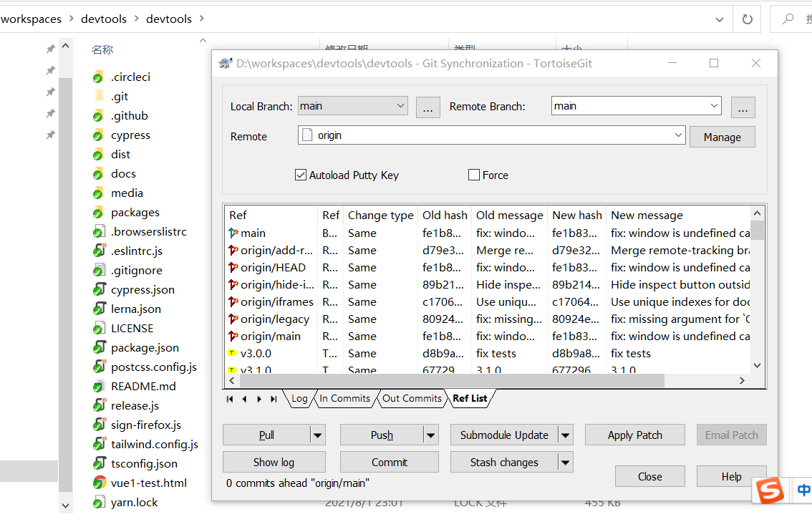This screenshot has width=812, height=527.
Task: Open the Submodule Update dropdown arrow
Action: (565, 435)
